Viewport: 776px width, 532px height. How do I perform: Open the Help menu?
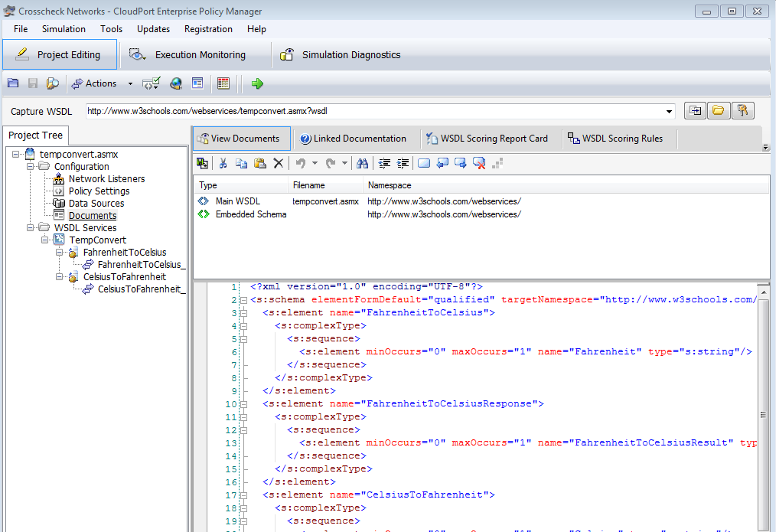point(257,29)
